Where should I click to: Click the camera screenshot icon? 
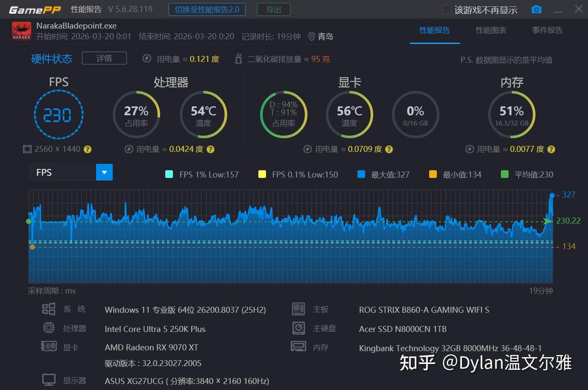(x=536, y=9)
